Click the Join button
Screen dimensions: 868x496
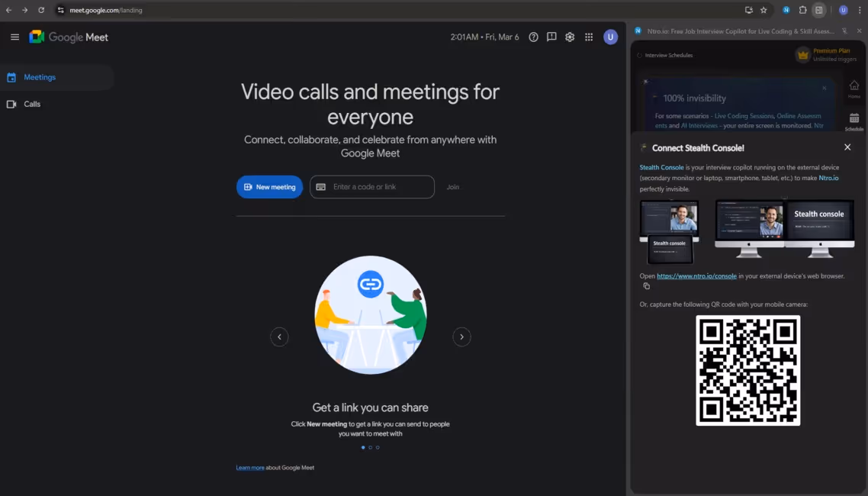click(453, 187)
